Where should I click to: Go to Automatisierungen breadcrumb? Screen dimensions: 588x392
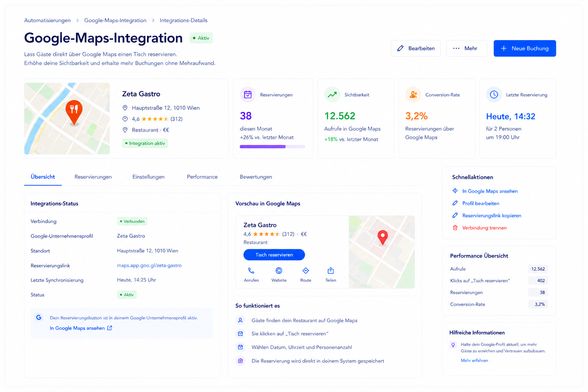tap(47, 20)
